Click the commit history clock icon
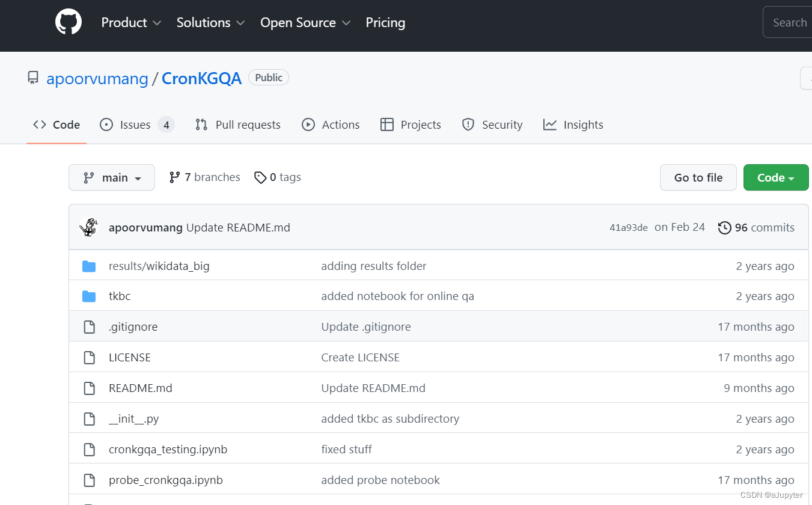Screen dimensions: 812x505 click(724, 227)
